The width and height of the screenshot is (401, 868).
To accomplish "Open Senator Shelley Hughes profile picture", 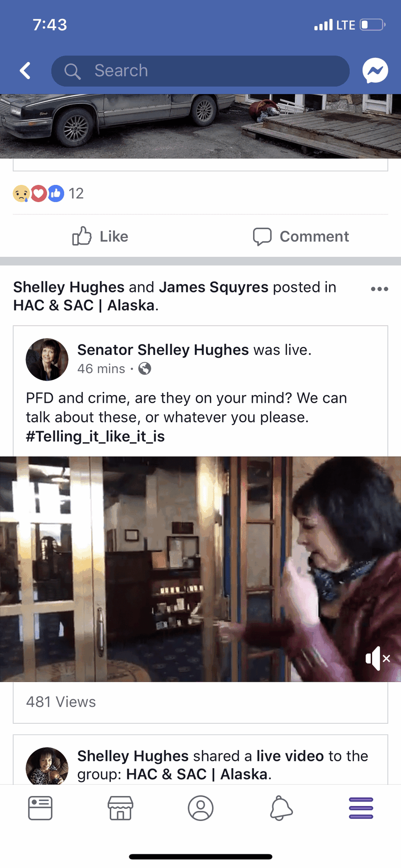I will coord(47,359).
